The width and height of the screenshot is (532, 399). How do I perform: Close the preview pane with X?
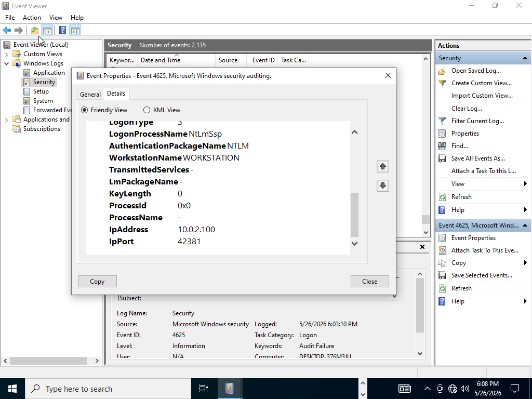tap(422, 247)
